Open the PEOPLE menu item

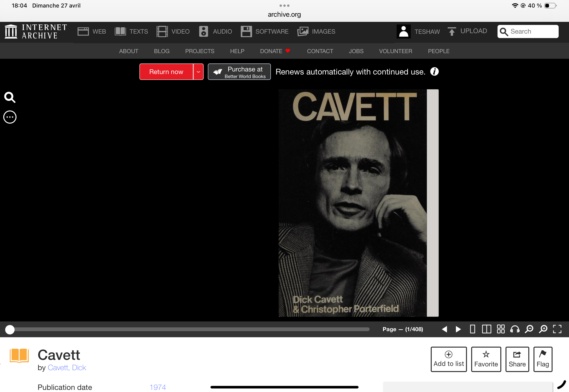(x=439, y=51)
